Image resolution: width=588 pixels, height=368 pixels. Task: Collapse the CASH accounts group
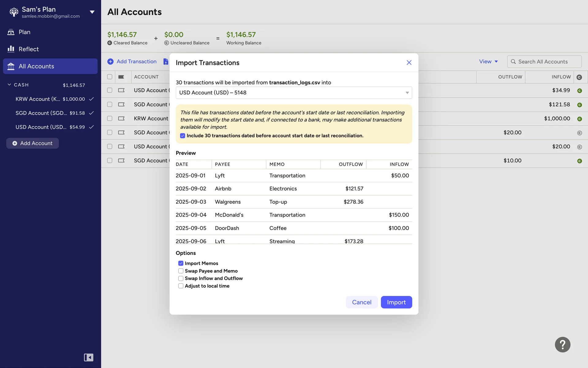point(9,85)
